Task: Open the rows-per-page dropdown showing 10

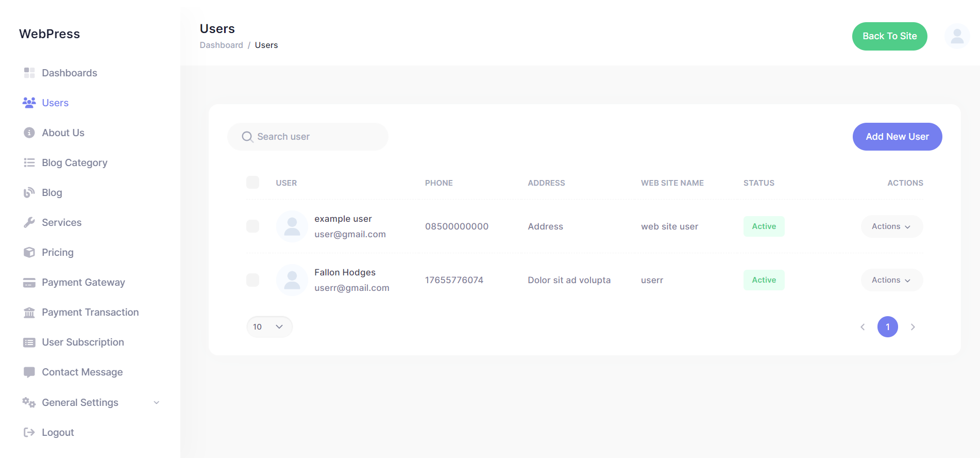Action: 269,327
